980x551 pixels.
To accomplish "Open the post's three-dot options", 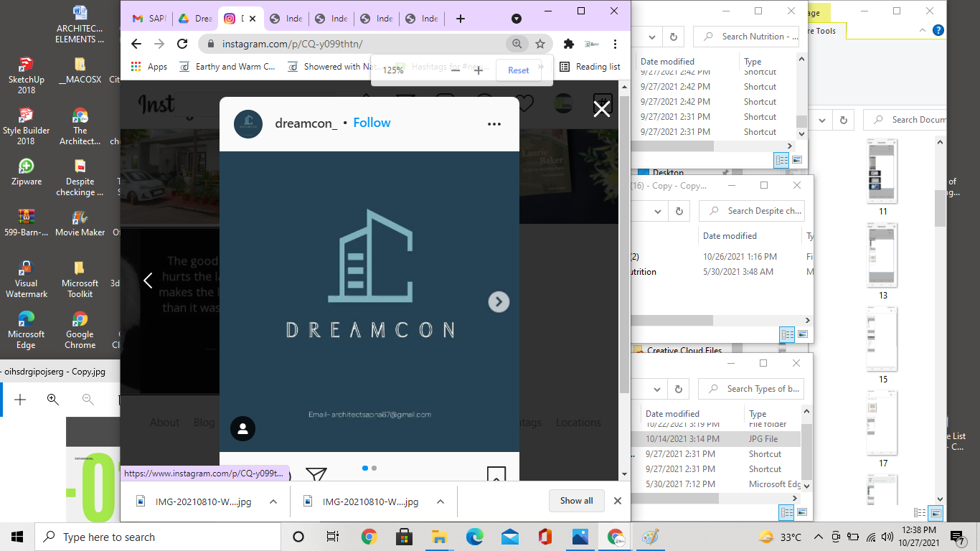I will [494, 124].
